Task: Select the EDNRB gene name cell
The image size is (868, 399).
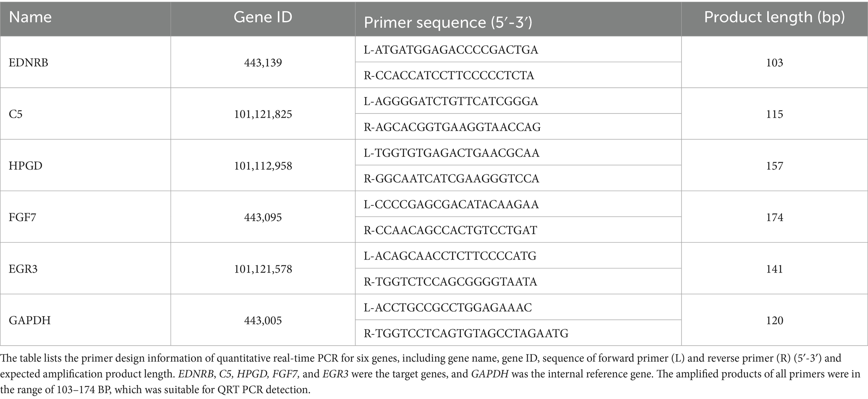Action: [29, 63]
